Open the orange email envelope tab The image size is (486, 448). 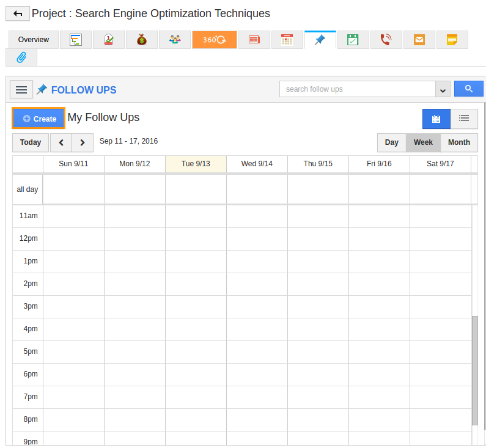[x=419, y=40]
